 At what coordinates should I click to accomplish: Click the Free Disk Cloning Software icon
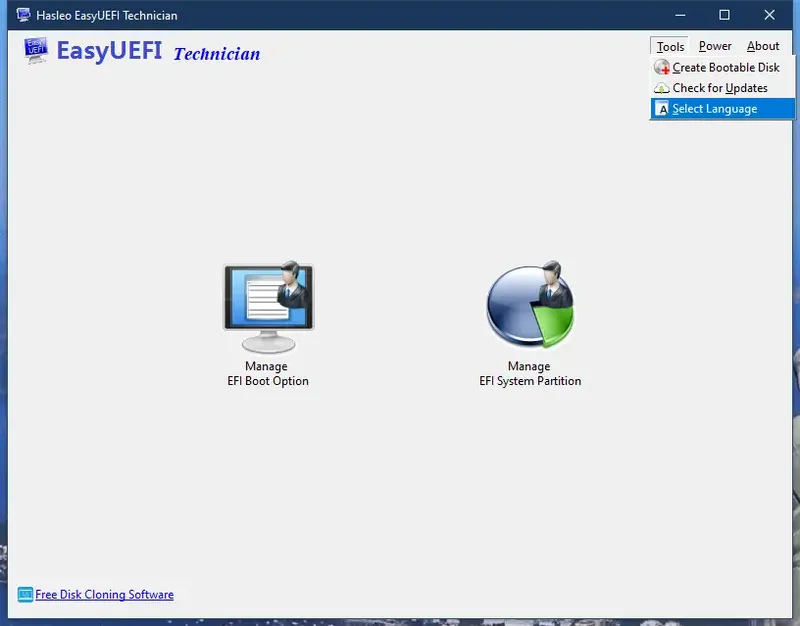pyautogui.click(x=25, y=594)
